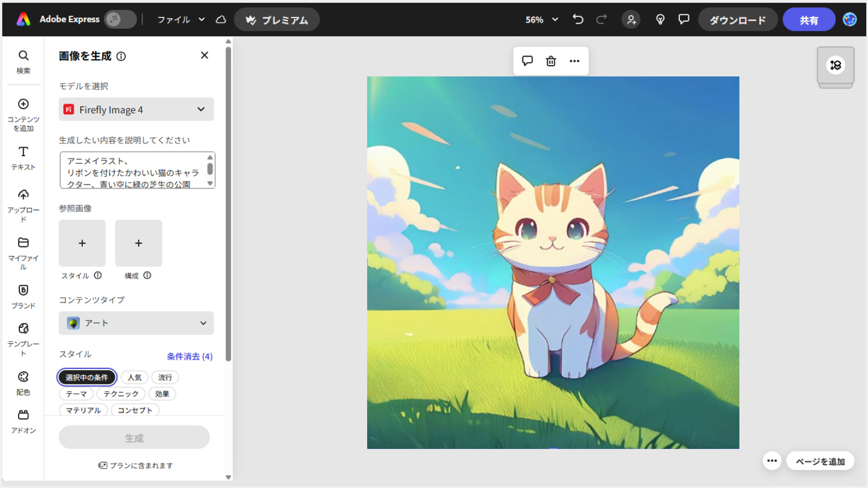The height and width of the screenshot is (488, 868).
Task: Open the 検索 search panel
Action: point(23,62)
